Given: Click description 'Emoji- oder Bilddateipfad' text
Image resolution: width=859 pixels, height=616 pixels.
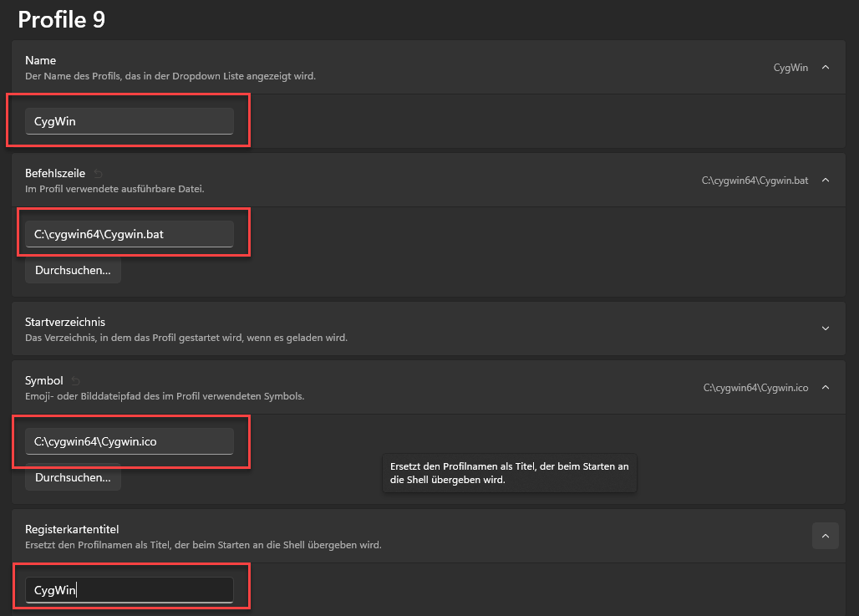Looking at the screenshot, I should click(x=165, y=396).
